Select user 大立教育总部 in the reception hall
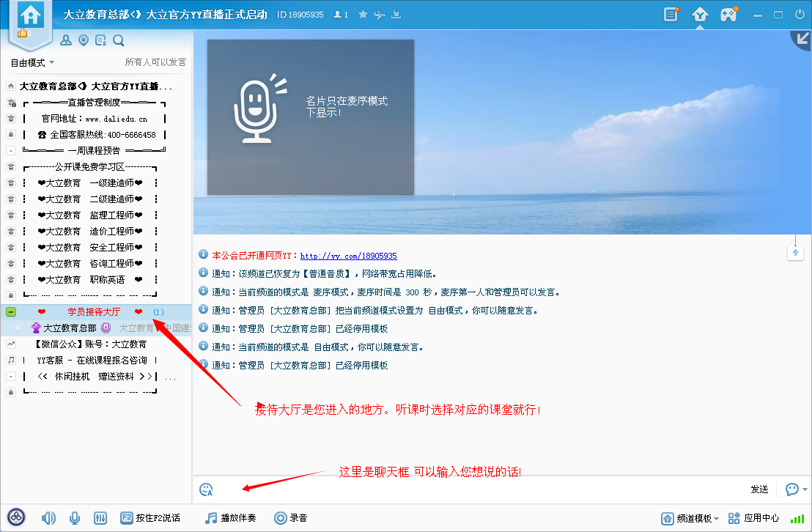 pyautogui.click(x=96, y=328)
